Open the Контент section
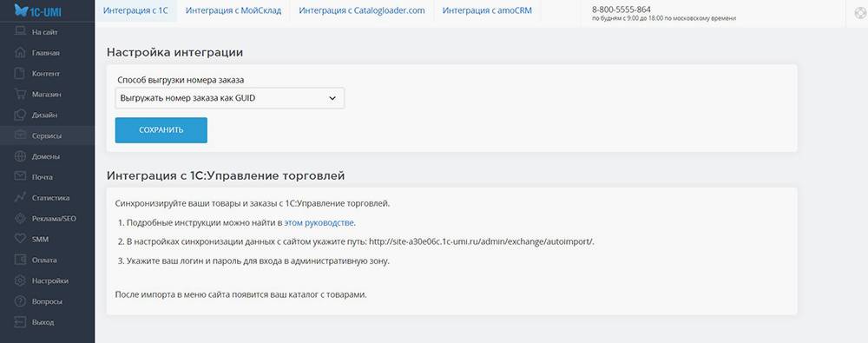Viewport: 868px width, 343px height. (x=47, y=73)
